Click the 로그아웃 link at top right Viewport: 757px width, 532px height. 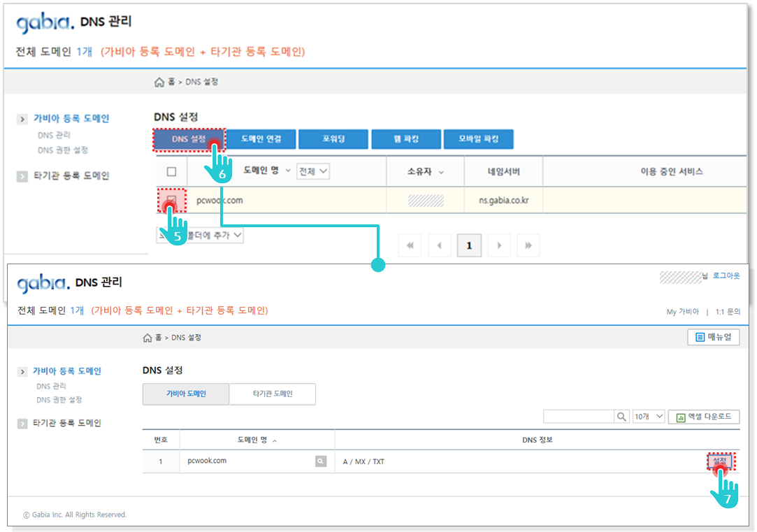[x=726, y=276]
